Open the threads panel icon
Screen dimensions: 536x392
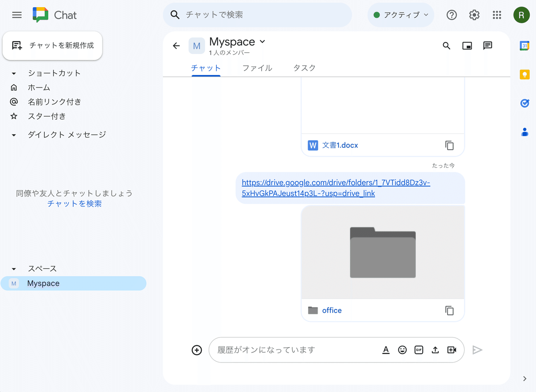pos(488,46)
